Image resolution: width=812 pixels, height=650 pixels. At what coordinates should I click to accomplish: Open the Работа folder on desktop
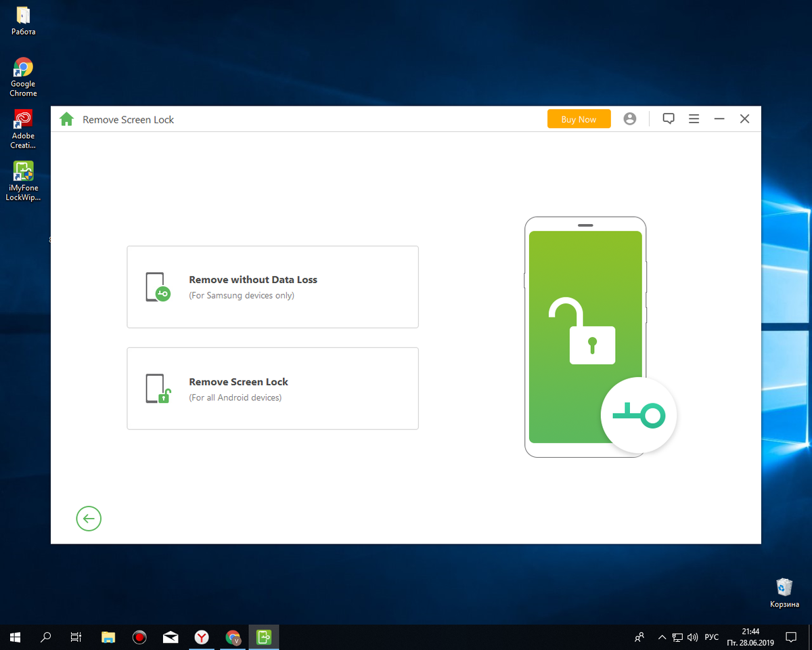coord(23,21)
